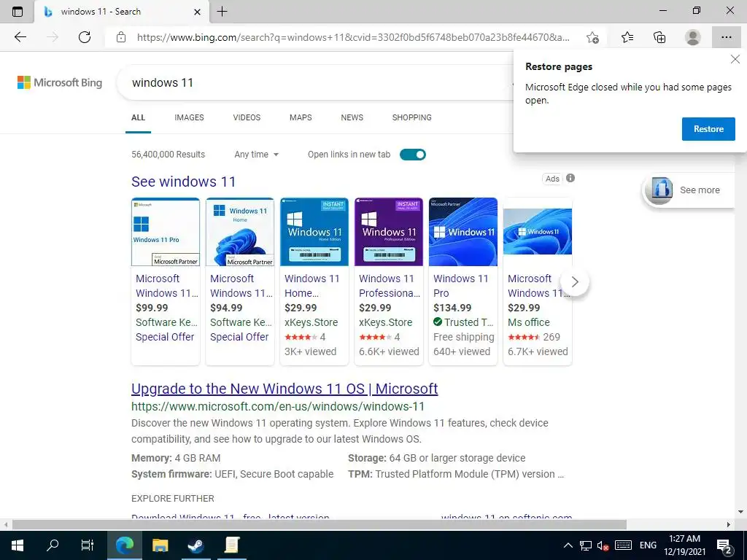Viewport: 747px width, 560px height.
Task: Click the purple Windows 11 Professional image
Action: 389,232
